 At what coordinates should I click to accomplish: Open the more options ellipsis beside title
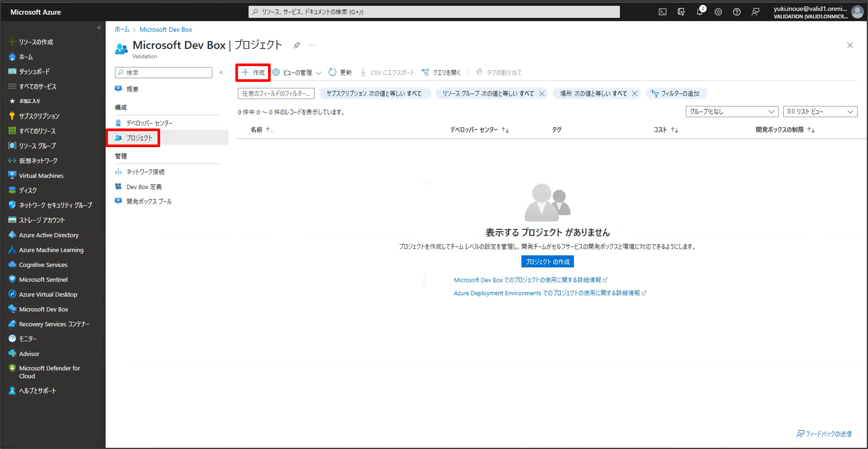click(312, 45)
